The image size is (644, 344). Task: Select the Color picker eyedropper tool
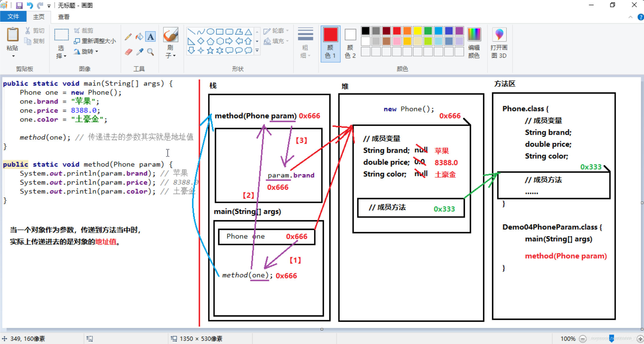click(x=139, y=52)
